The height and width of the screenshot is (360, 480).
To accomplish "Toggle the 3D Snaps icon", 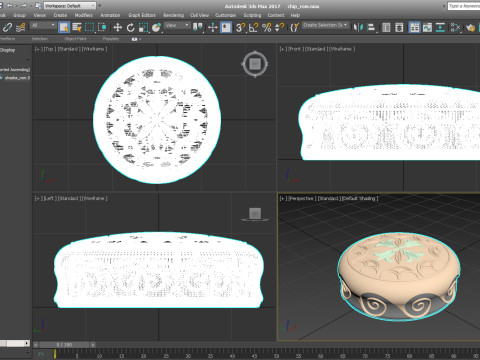I will [240, 27].
